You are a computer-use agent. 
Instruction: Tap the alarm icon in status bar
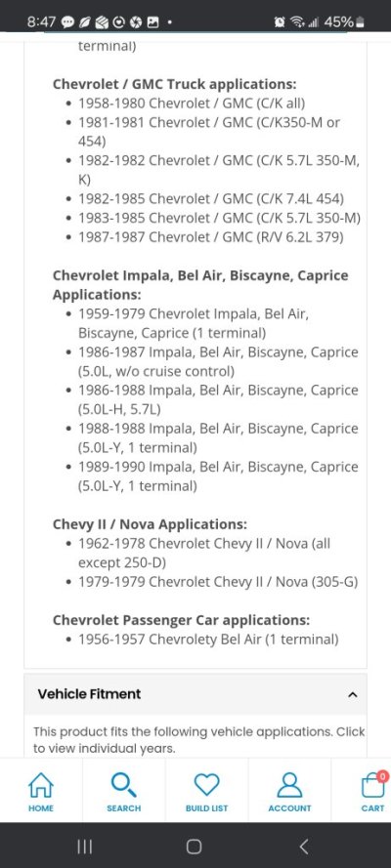280,22
